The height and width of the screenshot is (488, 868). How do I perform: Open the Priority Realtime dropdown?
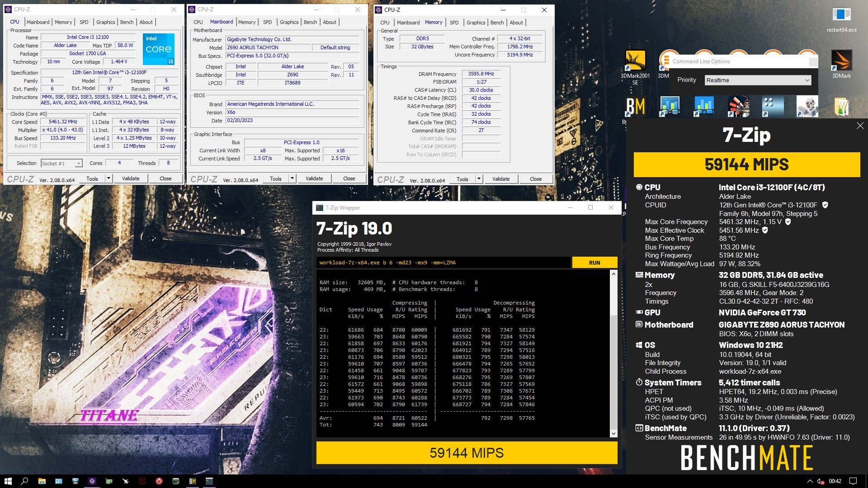pos(758,80)
